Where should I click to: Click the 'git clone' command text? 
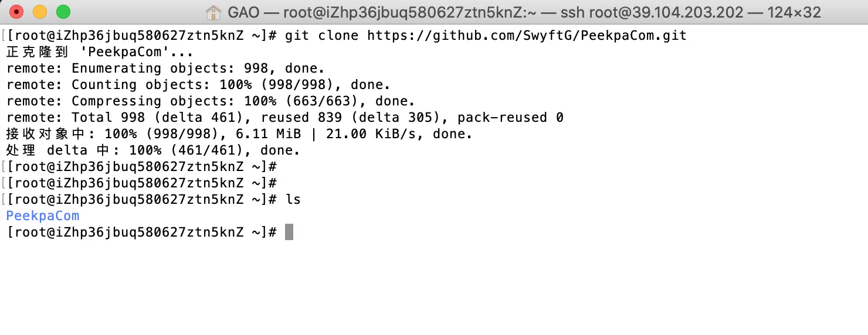(x=321, y=36)
